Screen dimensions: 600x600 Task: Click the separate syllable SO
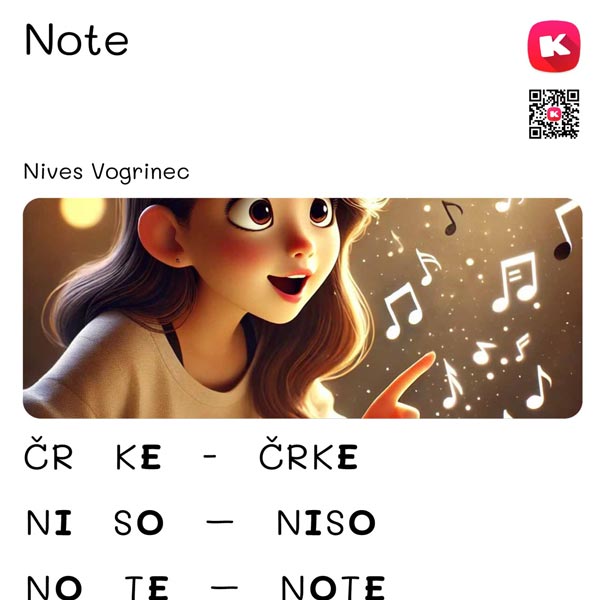(139, 523)
